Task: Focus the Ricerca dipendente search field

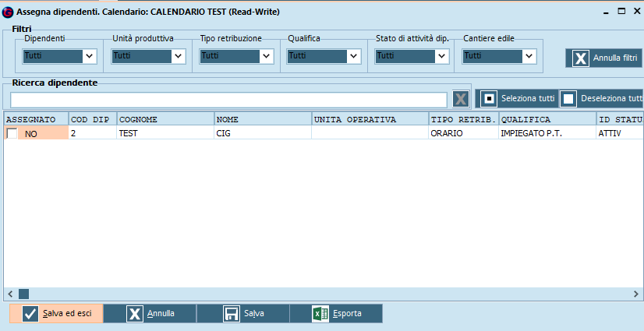Action: [228, 100]
